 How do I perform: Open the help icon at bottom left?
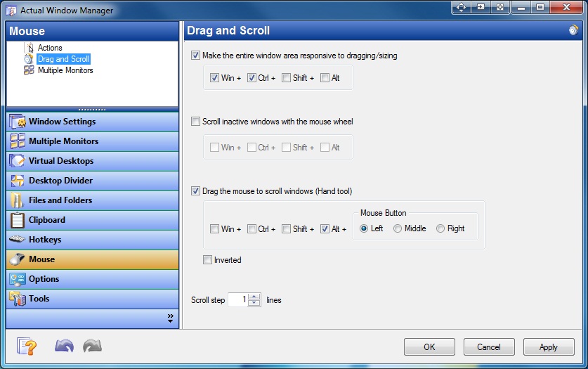[x=26, y=346]
